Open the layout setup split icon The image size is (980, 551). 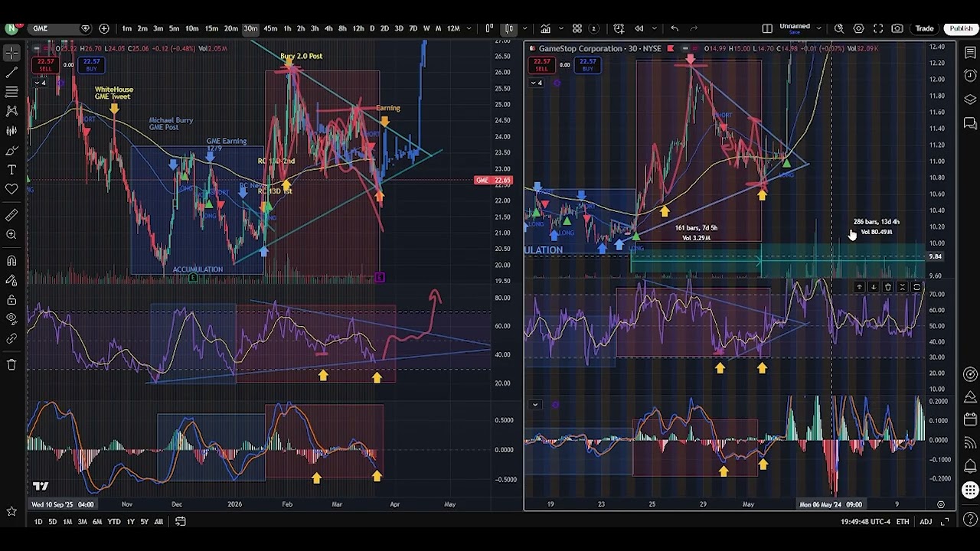[x=767, y=28]
